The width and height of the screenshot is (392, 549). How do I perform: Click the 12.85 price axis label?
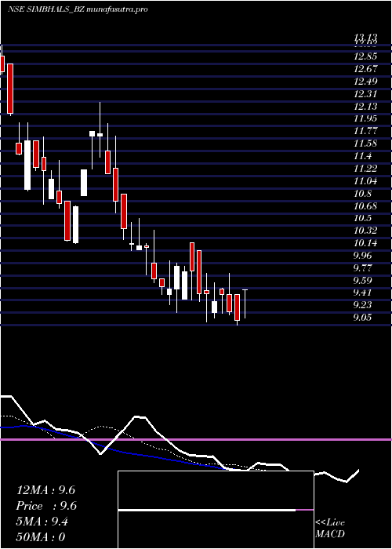[365, 56]
